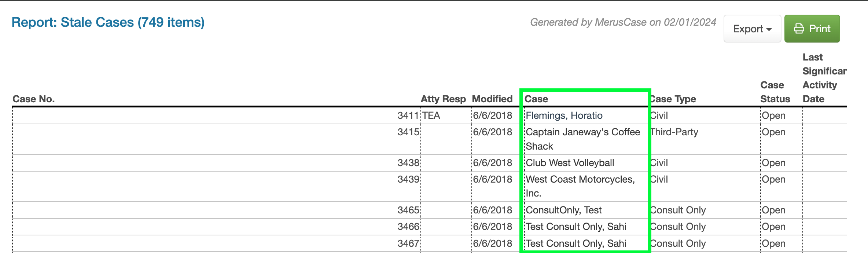The width and height of the screenshot is (868, 253).
Task: Click the printer icon on Print button
Action: pos(799,29)
